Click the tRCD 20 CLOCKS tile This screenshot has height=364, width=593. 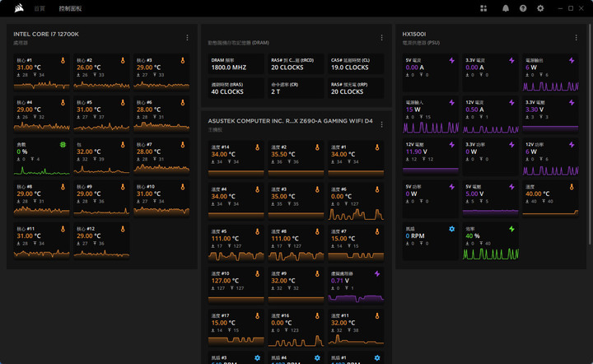pos(296,64)
